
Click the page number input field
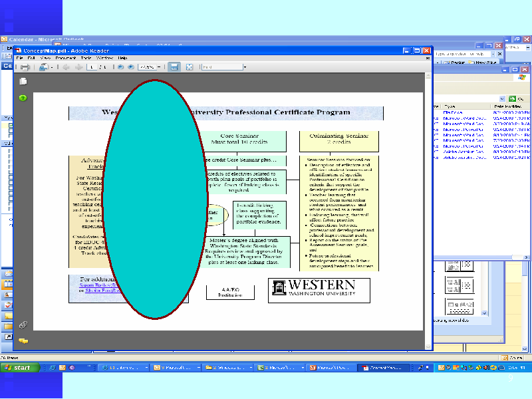pos(92,67)
